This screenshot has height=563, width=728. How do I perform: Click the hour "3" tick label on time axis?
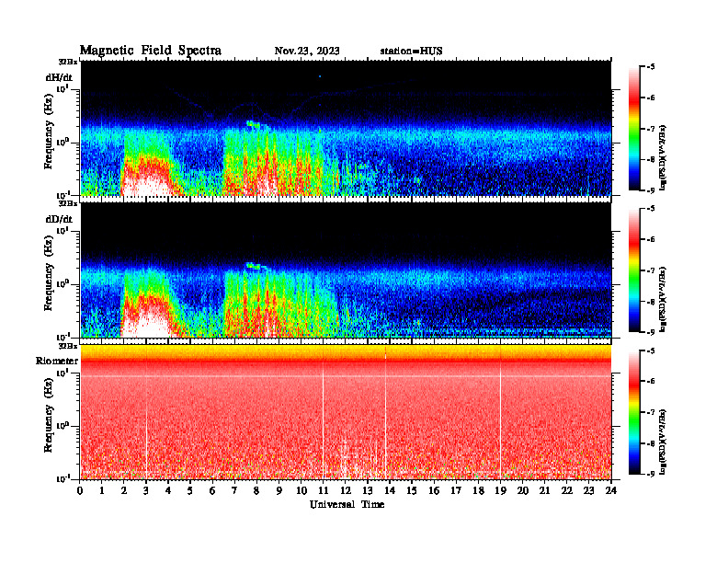pyautogui.click(x=147, y=490)
